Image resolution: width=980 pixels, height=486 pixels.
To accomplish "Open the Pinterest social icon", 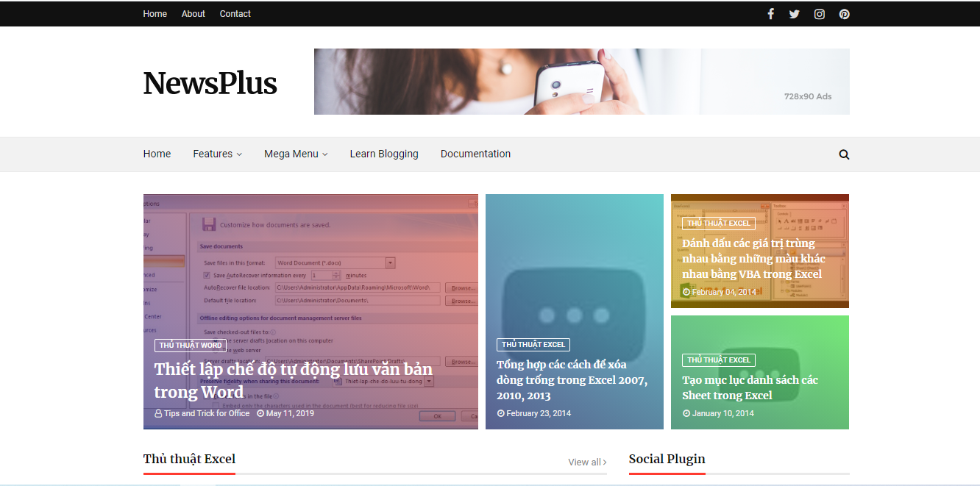I will pos(844,14).
